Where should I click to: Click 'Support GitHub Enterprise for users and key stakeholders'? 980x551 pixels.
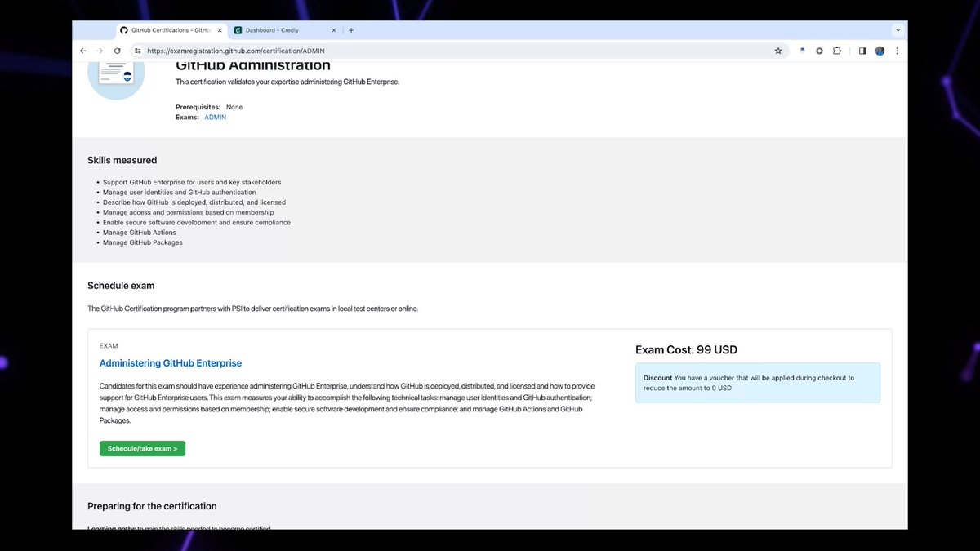point(192,182)
